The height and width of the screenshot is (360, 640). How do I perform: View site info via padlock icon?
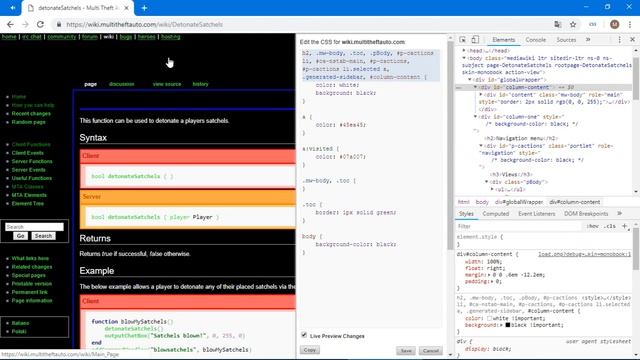click(x=59, y=24)
